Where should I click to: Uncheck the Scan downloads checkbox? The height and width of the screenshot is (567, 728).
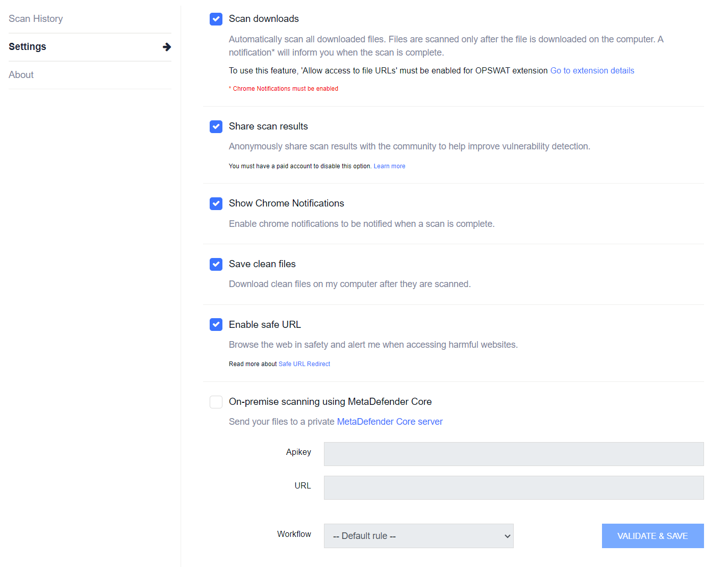[216, 19]
